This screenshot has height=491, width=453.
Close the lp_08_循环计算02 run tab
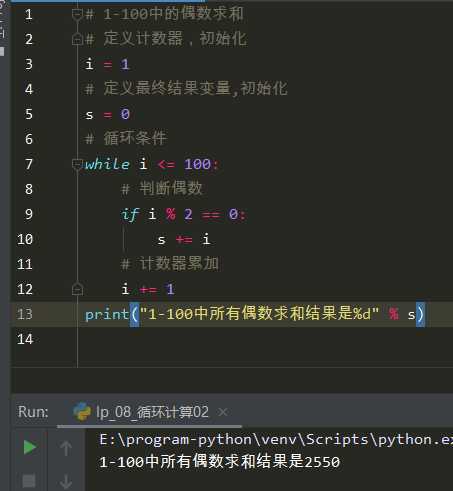tap(222, 413)
